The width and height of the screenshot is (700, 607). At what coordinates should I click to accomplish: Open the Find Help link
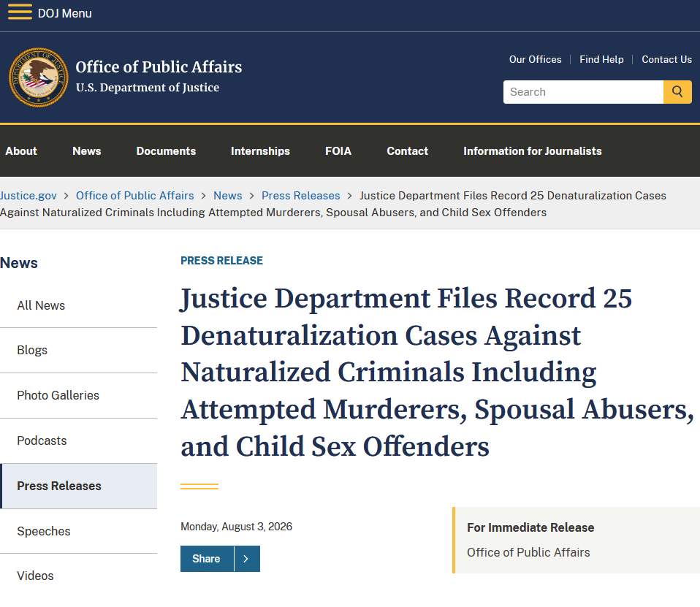pos(601,59)
